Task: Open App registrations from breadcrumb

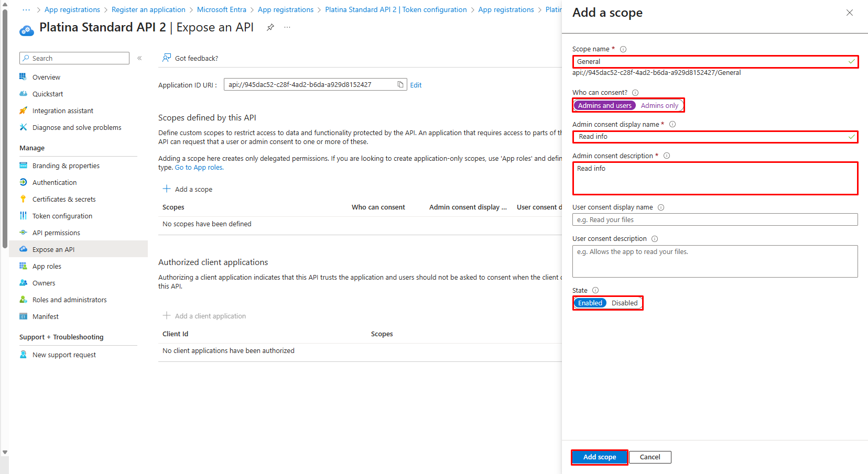Action: (72, 9)
